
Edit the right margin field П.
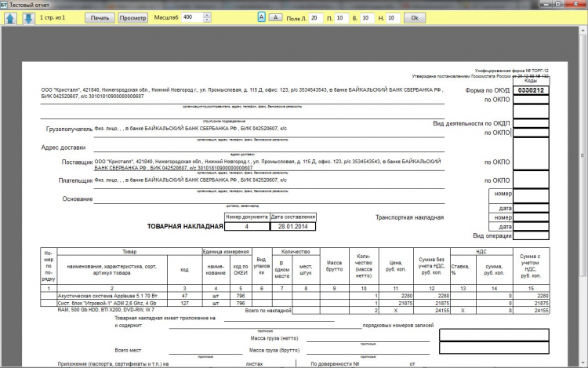coord(341,18)
